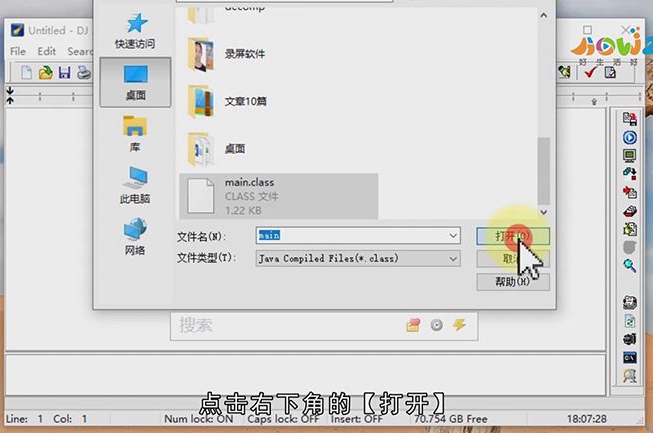Click the ruler collapse arrows icon
653x433 pixels.
10,95
